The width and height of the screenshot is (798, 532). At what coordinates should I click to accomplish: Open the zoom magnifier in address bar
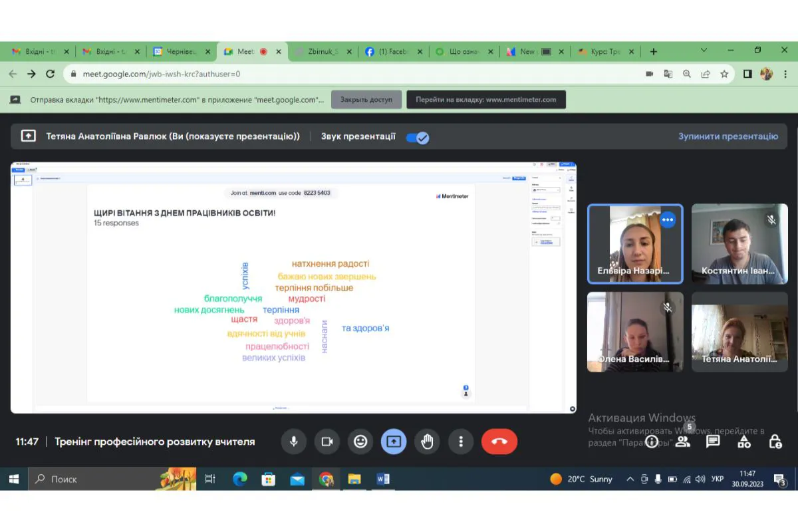687,74
